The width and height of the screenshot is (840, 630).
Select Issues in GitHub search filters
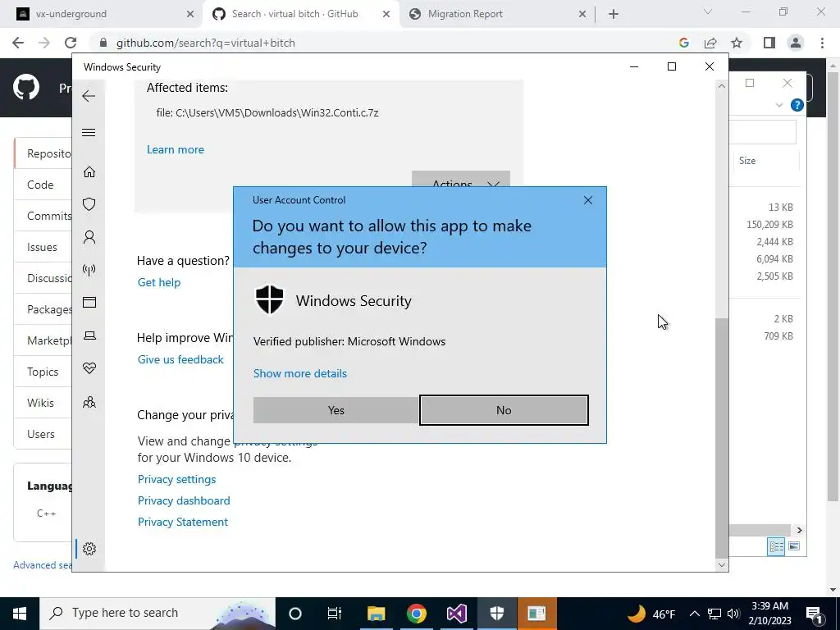pyautogui.click(x=42, y=247)
